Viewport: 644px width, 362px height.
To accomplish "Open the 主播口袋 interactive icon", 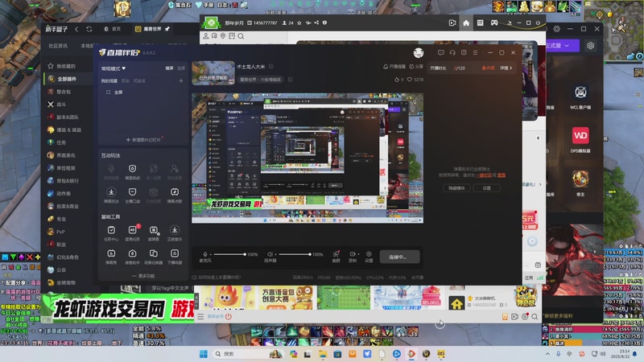I will coord(132,192).
